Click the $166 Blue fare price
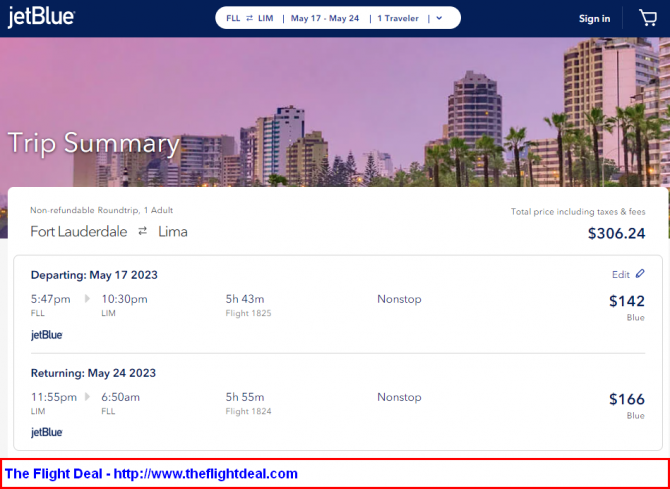The image size is (670, 489). (626, 399)
